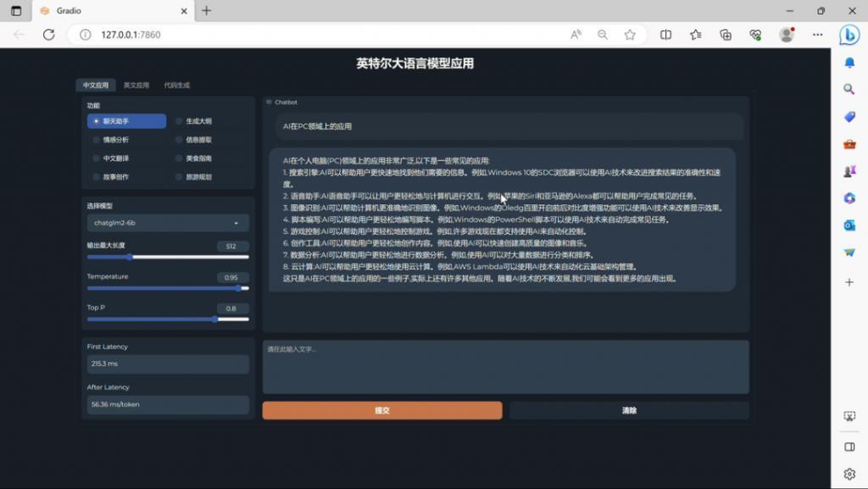The image size is (868, 489).
Task: Refresh the Gradio page
Action: point(48,36)
